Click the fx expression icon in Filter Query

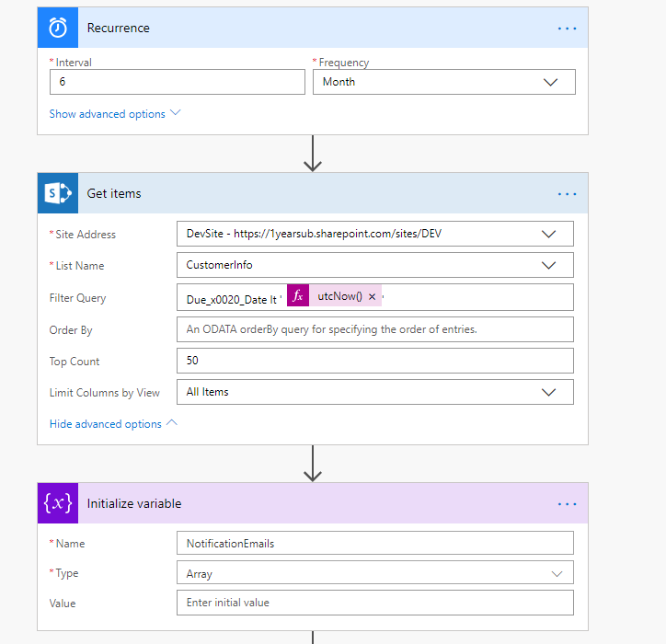tap(298, 297)
